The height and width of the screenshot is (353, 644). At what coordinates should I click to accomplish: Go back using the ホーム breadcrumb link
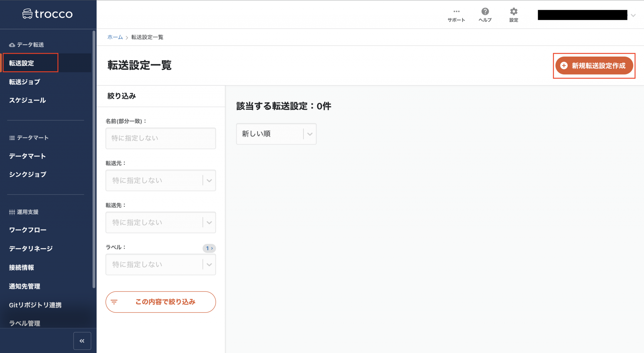click(x=115, y=37)
